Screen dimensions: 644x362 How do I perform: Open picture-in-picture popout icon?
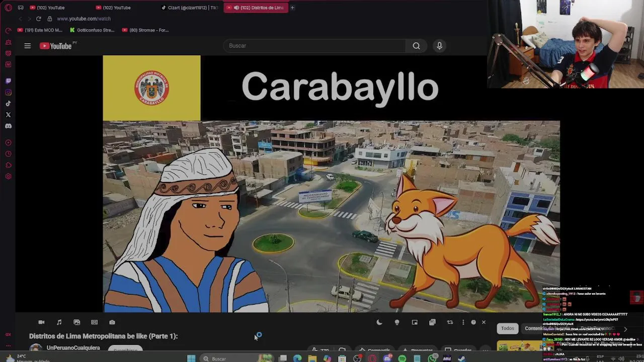[x=415, y=322]
